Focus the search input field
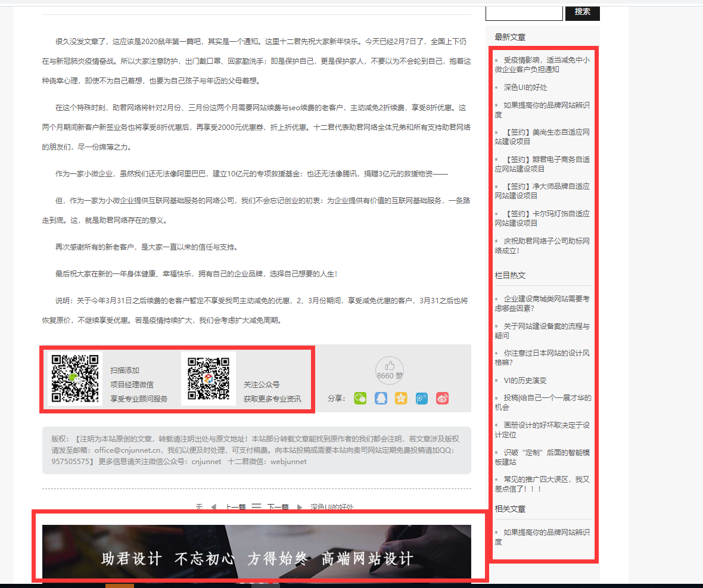The image size is (703, 588). [524, 12]
